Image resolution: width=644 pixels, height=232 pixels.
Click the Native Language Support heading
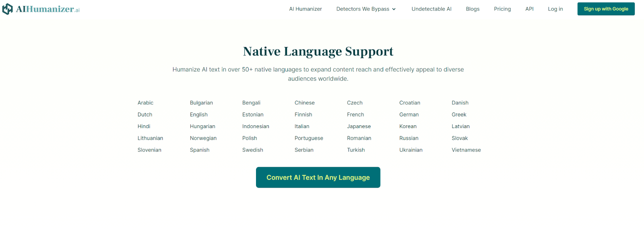coord(318,52)
